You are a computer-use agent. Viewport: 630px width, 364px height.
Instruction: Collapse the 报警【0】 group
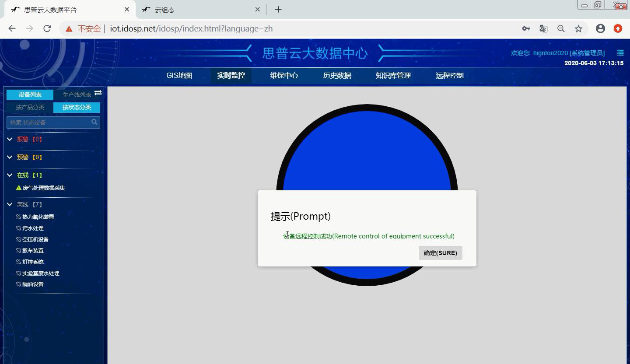pyautogui.click(x=10, y=139)
